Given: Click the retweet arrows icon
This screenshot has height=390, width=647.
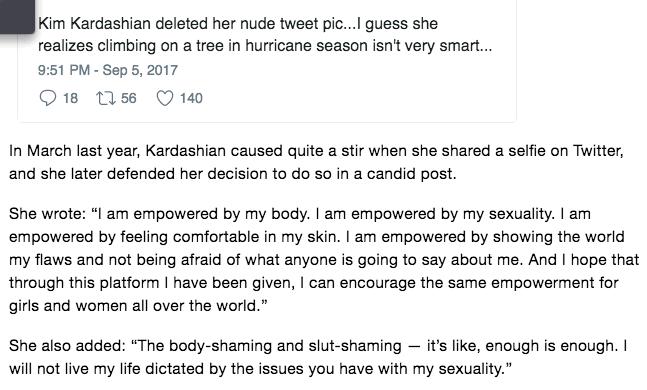Looking at the screenshot, I should 106,98.
